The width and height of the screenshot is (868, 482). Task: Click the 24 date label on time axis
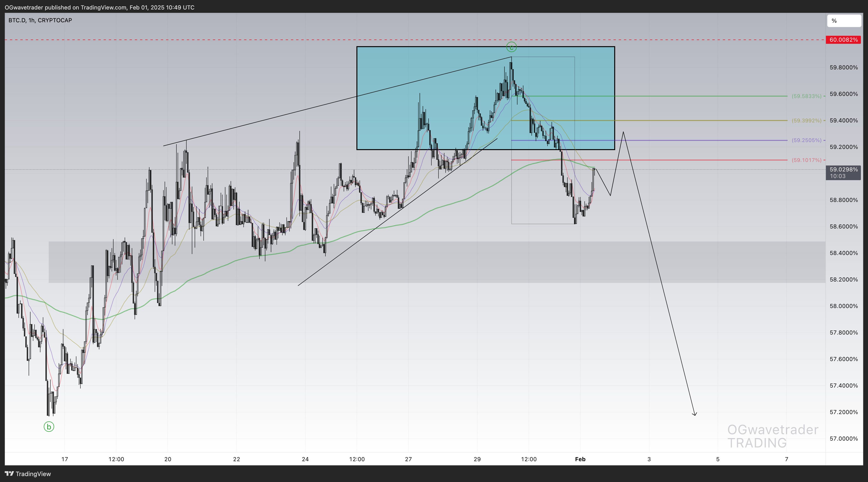click(x=305, y=459)
